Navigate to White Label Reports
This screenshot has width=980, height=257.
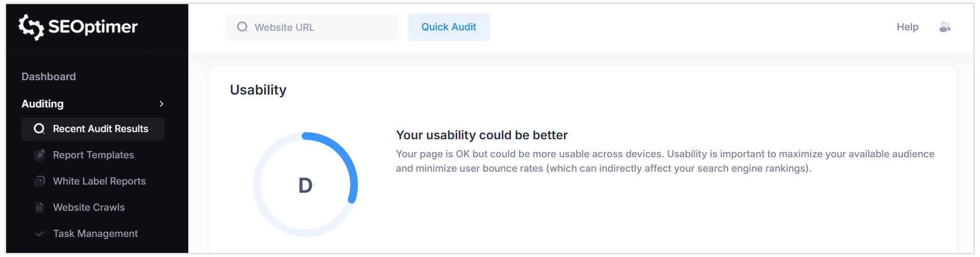tap(99, 181)
